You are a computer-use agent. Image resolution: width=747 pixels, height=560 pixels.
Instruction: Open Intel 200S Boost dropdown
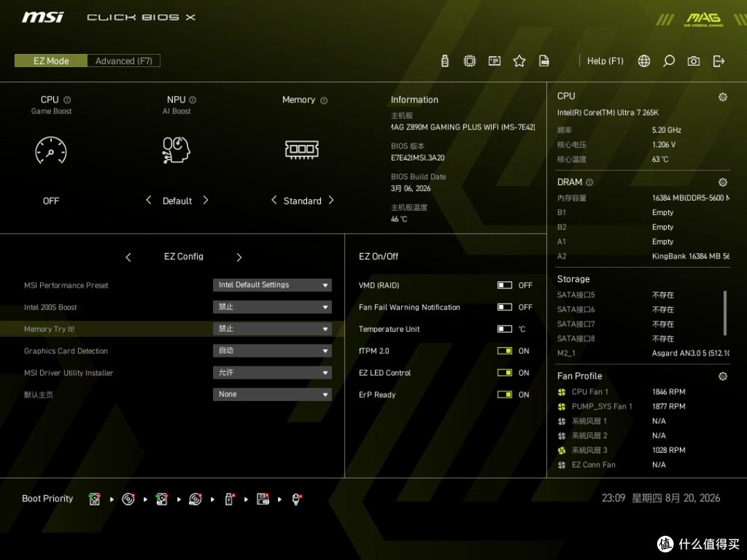[x=272, y=307]
